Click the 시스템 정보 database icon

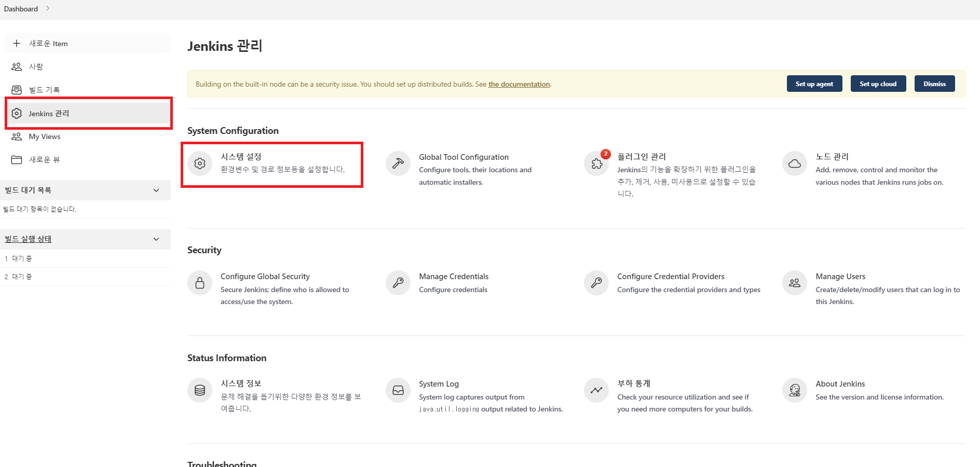pos(200,390)
